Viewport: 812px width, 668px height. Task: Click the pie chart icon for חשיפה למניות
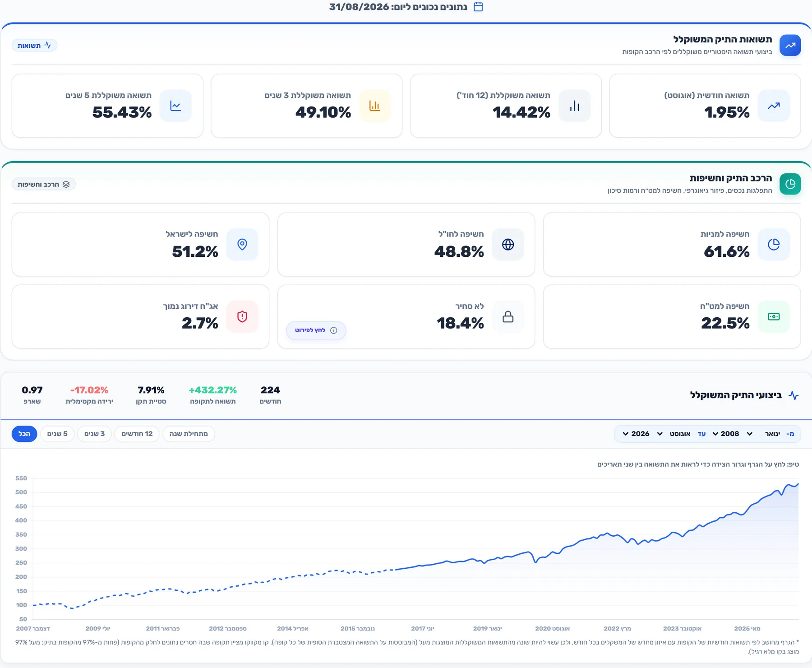click(x=774, y=244)
